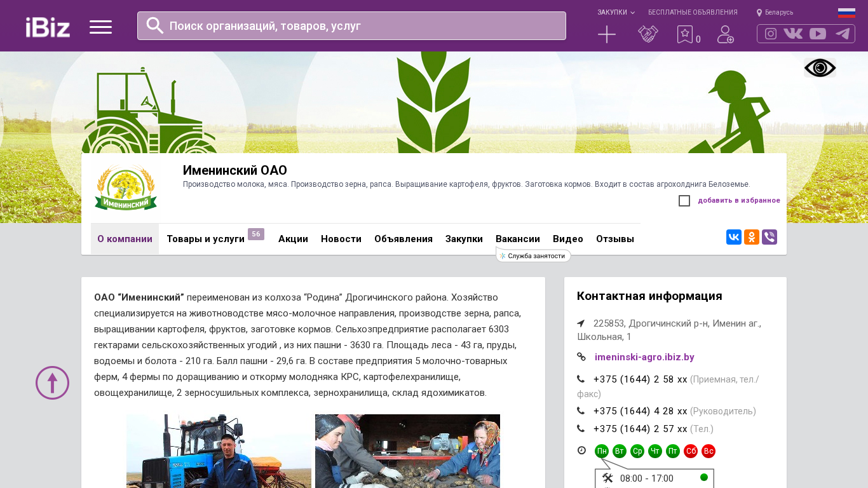
Task: Click the favorites counter '0'
Action: (698, 39)
